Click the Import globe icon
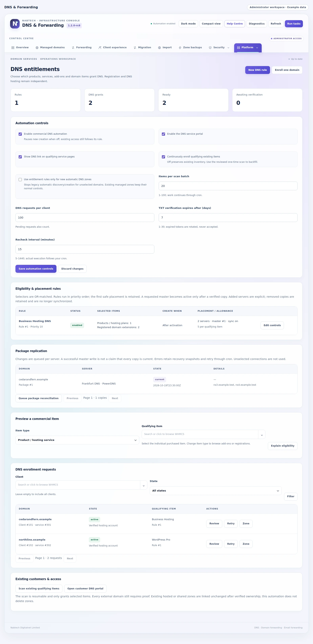The image size is (313, 644). click(x=159, y=48)
